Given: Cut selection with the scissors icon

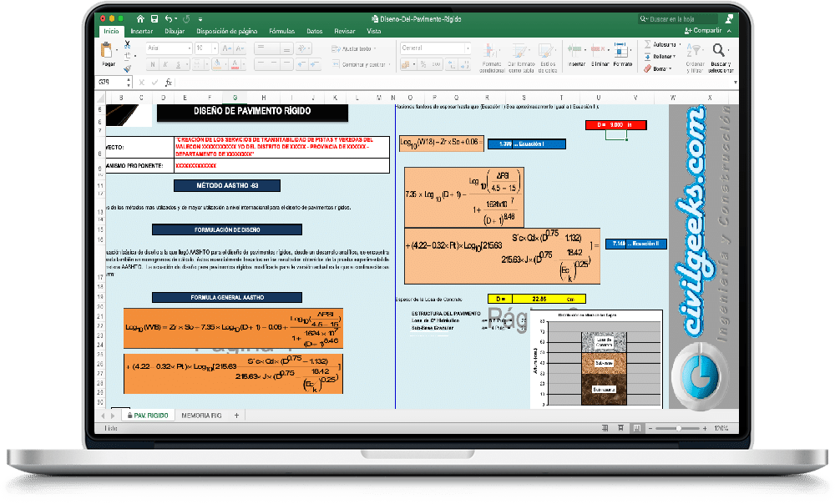Looking at the screenshot, I should coord(127,44).
